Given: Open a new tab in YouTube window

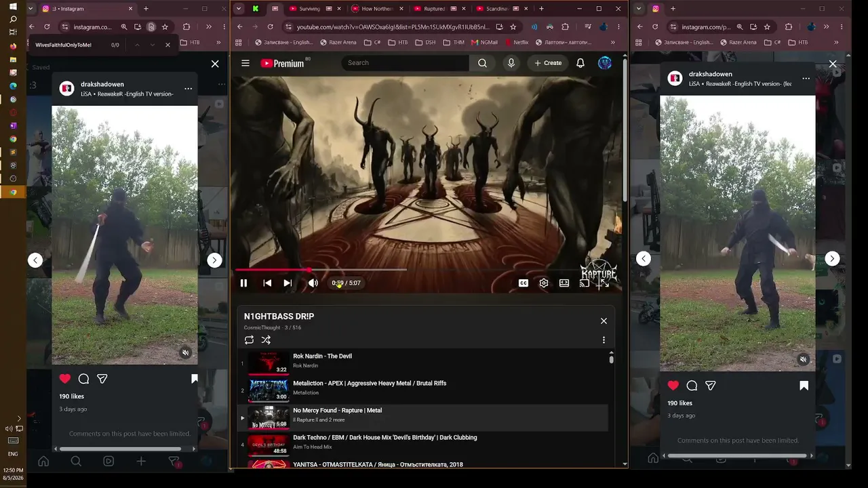Looking at the screenshot, I should pyautogui.click(x=541, y=9).
